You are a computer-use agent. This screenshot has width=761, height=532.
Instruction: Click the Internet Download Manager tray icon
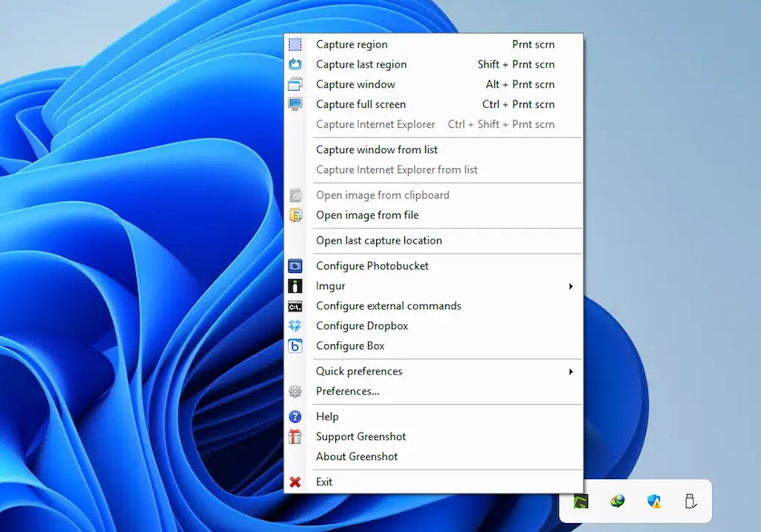pyautogui.click(x=618, y=501)
